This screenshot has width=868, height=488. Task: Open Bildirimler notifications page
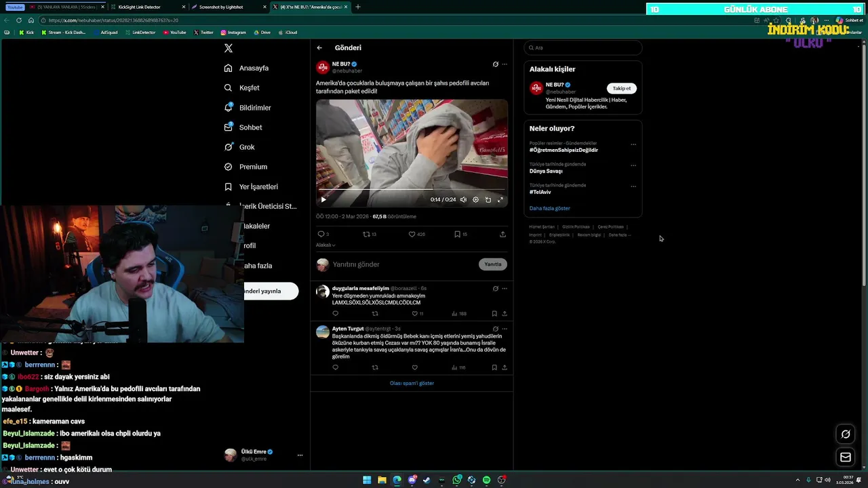click(x=248, y=108)
